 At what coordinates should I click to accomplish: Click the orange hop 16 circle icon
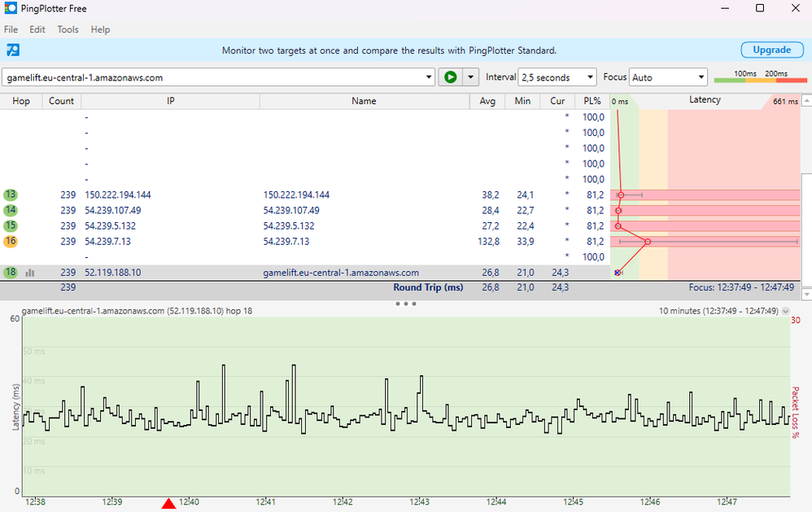point(11,242)
